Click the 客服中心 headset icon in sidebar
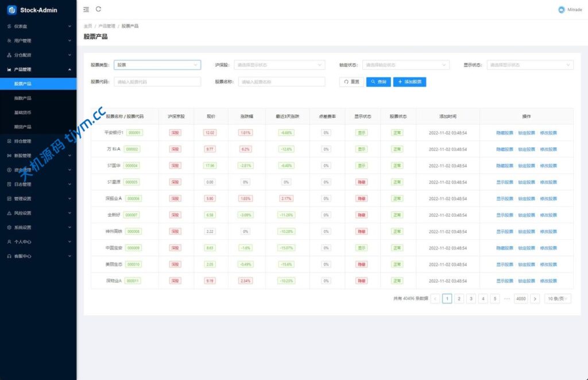The image size is (588, 380). pyautogui.click(x=9, y=256)
